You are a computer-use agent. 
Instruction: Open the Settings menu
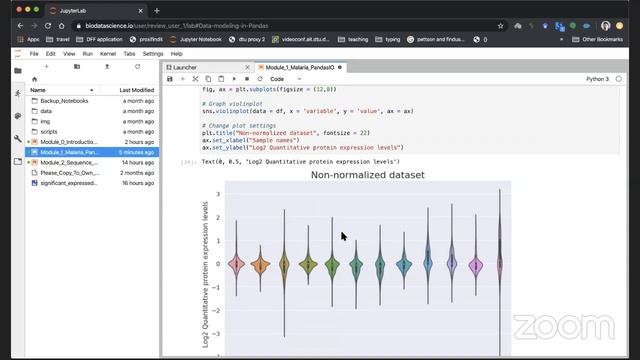tap(153, 54)
